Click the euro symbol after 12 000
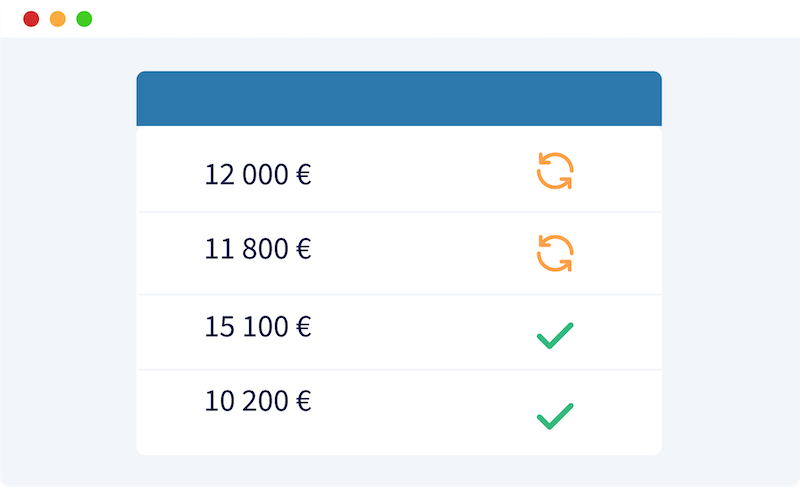This screenshot has width=800, height=487. click(304, 174)
